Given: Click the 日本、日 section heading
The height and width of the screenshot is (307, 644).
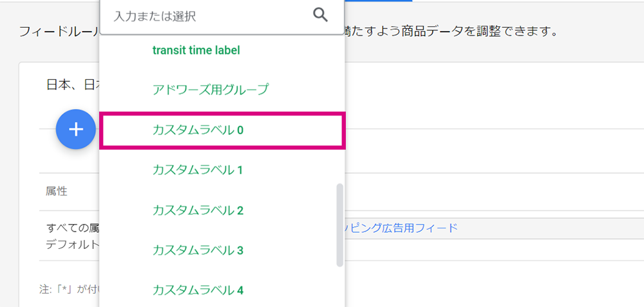Looking at the screenshot, I should tap(73, 84).
